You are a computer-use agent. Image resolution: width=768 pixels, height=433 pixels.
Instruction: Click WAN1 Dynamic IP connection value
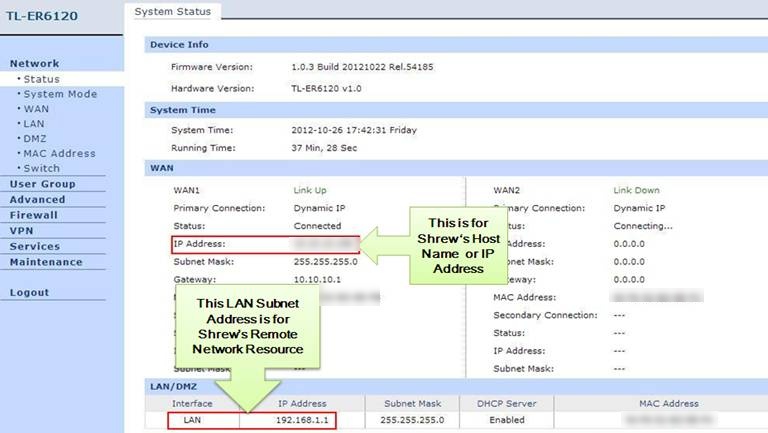pyautogui.click(x=319, y=208)
